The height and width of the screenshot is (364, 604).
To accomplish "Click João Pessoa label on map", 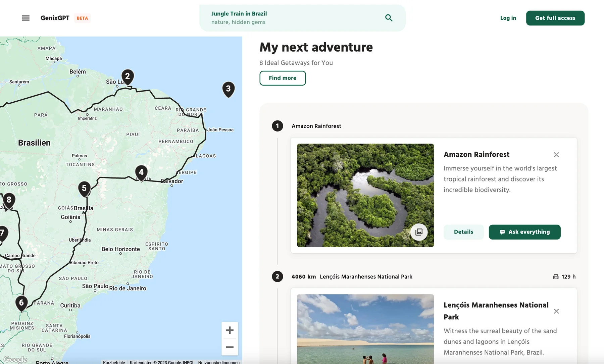I will [220, 130].
